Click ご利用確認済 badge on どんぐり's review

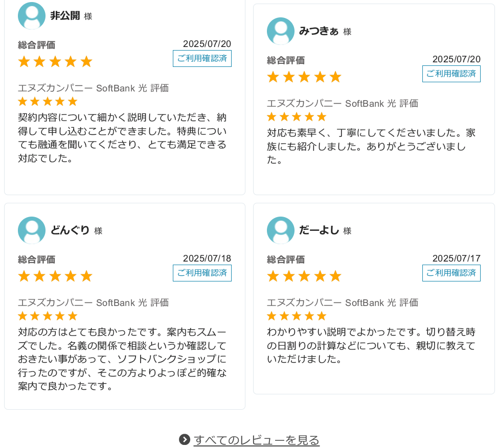coord(202,273)
